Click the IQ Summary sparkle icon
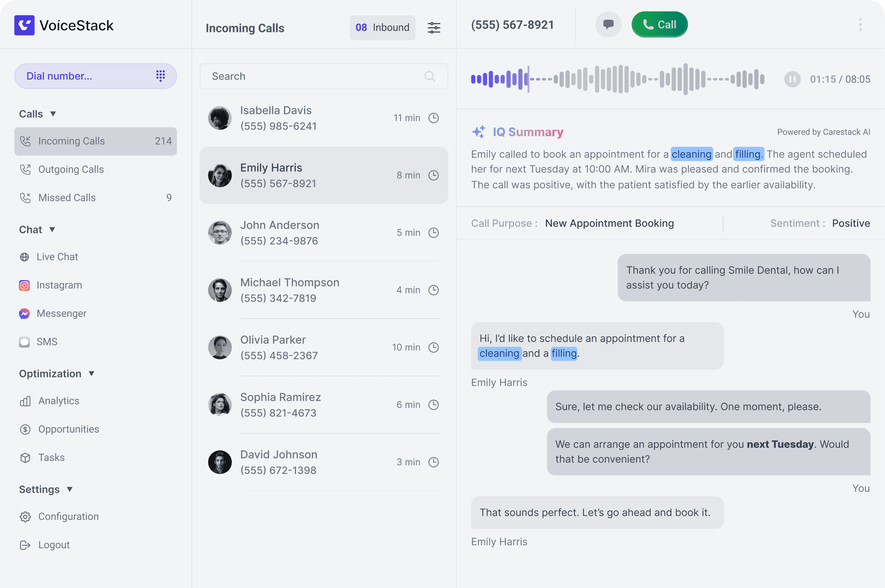The height and width of the screenshot is (588, 885). (479, 132)
